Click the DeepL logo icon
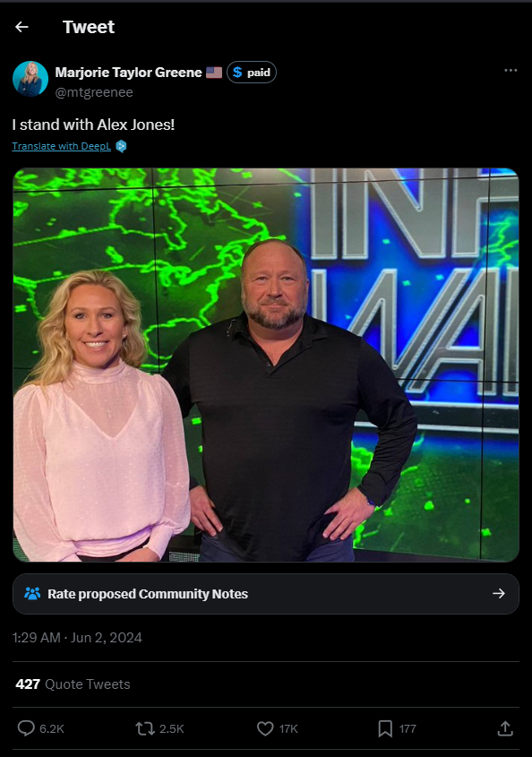 (121, 146)
